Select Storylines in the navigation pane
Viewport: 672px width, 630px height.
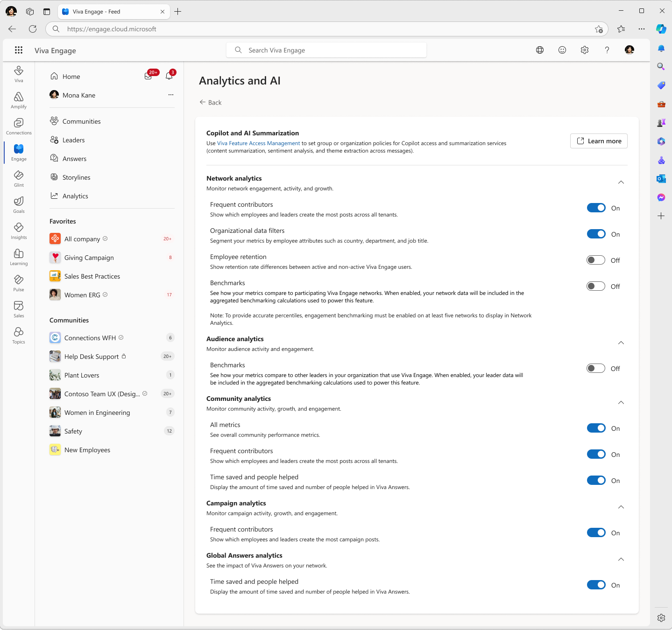click(76, 177)
